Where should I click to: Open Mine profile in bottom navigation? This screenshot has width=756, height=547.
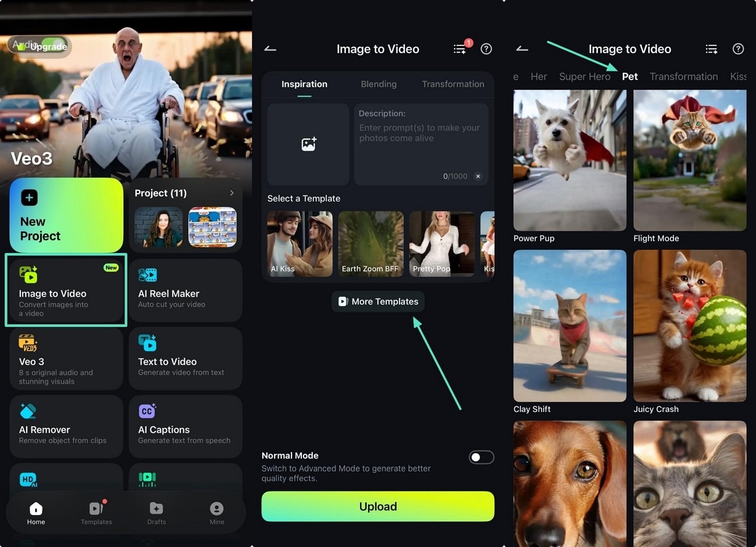pyautogui.click(x=217, y=513)
